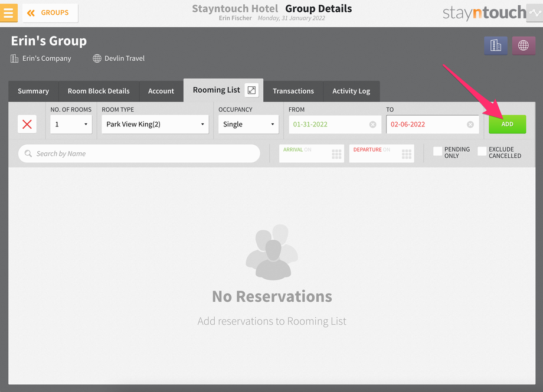Click the Stayntouch Hotel name in header
Screen dimensions: 543x392
[x=235, y=9]
